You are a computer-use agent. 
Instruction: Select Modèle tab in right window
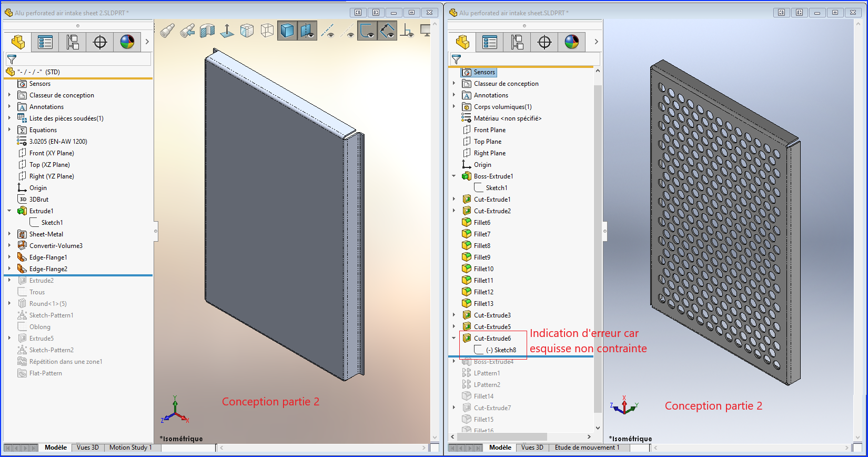(x=500, y=448)
